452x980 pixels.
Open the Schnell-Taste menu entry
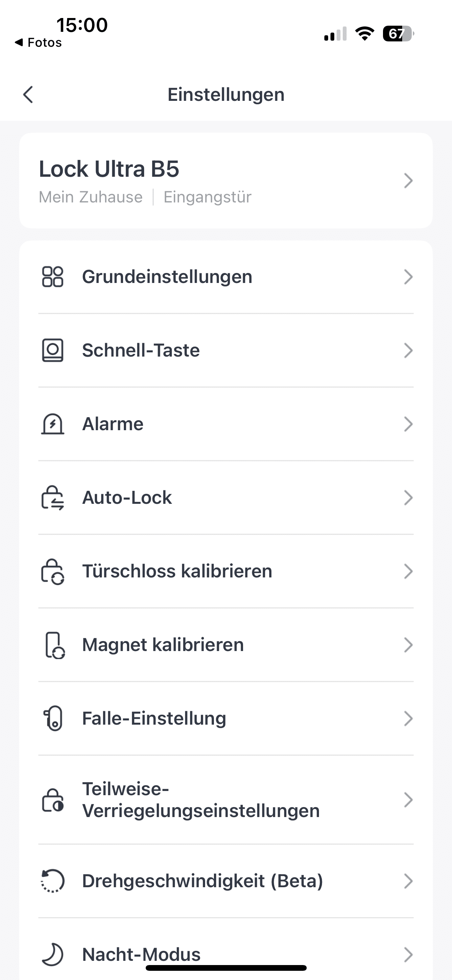click(x=141, y=350)
